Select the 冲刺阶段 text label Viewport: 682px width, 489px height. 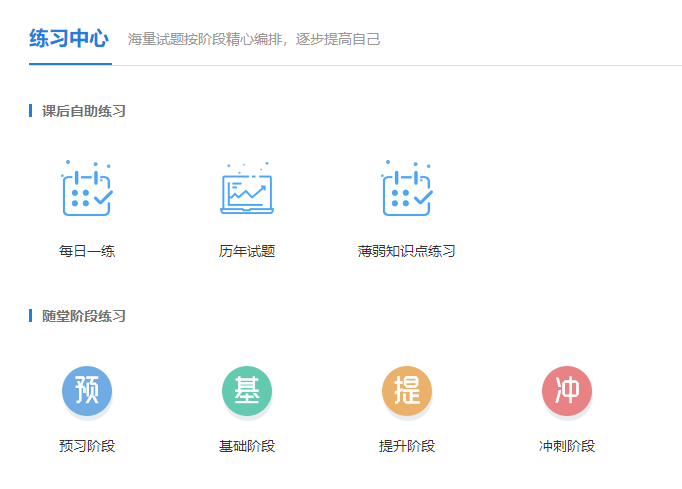[x=567, y=446]
